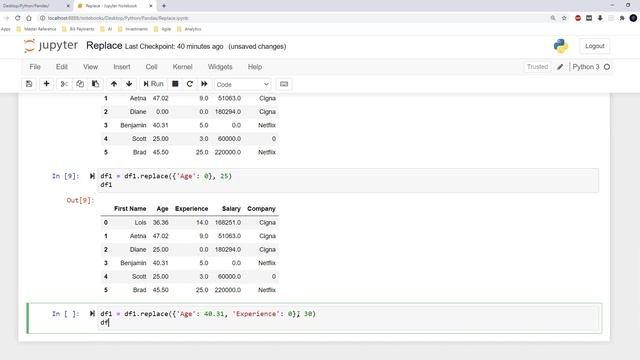
Task: Click Diane's age 25.00 in Out[9]
Action: coord(160,249)
